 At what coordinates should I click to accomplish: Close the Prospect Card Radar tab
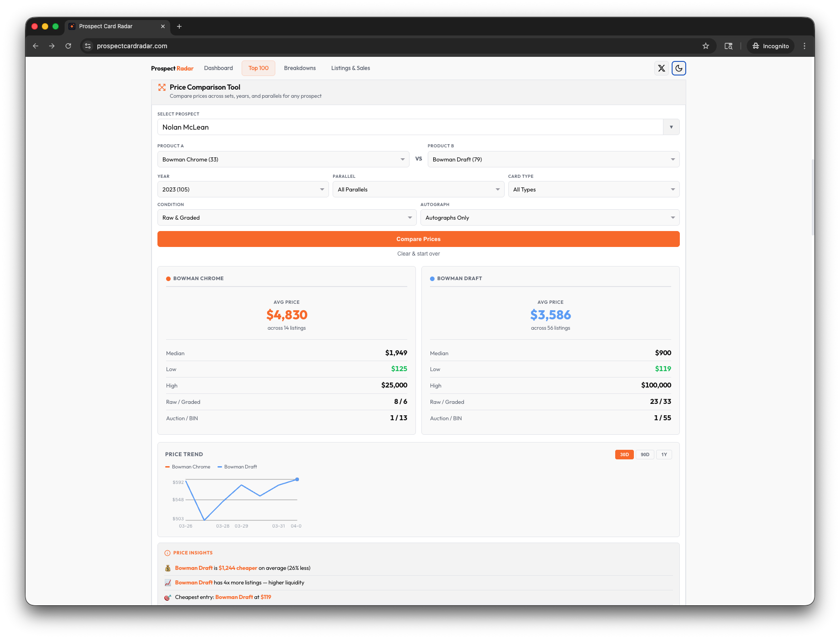click(163, 26)
